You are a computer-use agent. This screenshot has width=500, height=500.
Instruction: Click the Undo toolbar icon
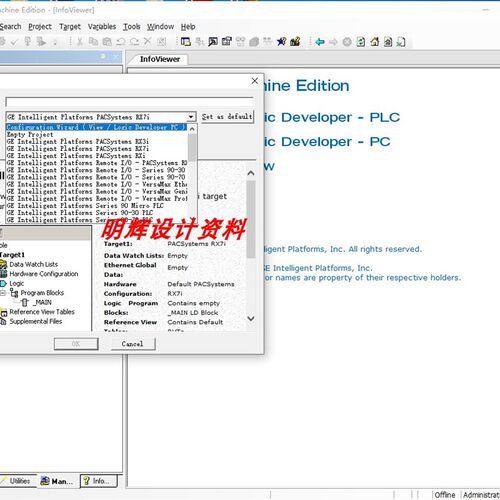(x=121, y=42)
